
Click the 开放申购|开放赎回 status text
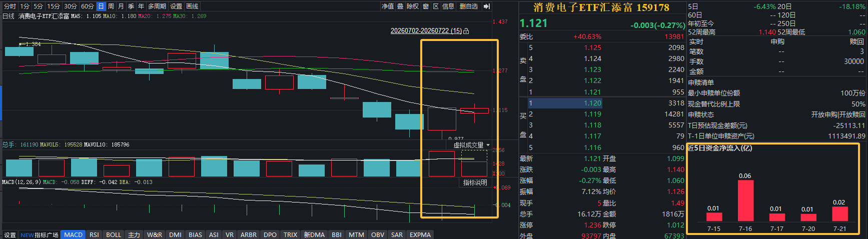838,115
